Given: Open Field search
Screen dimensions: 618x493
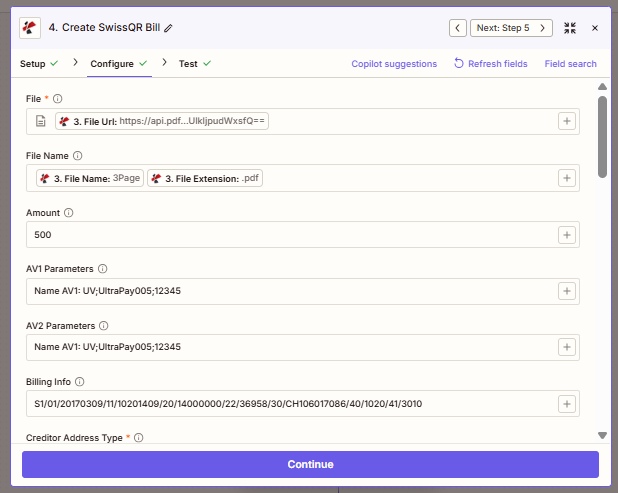Looking at the screenshot, I should point(570,64).
